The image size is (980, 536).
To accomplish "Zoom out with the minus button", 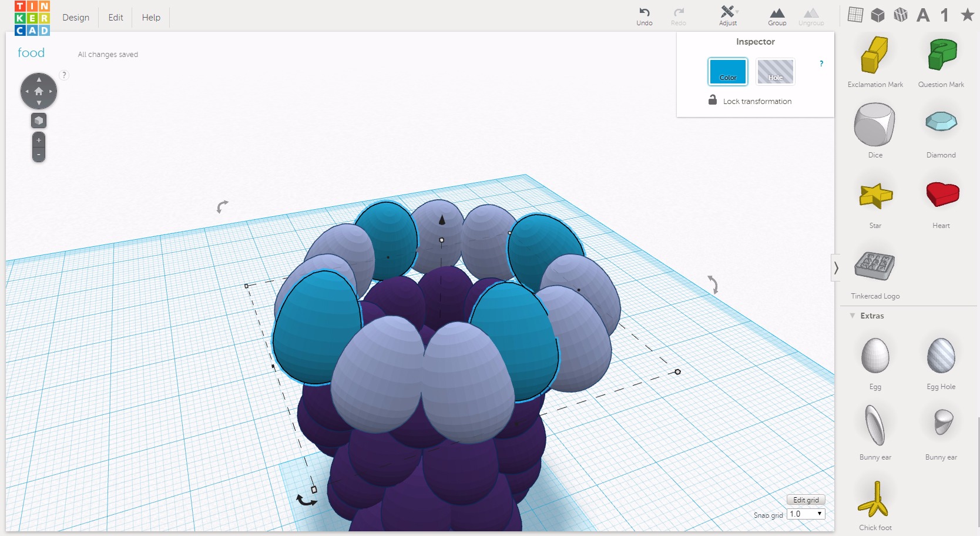I will (39, 155).
